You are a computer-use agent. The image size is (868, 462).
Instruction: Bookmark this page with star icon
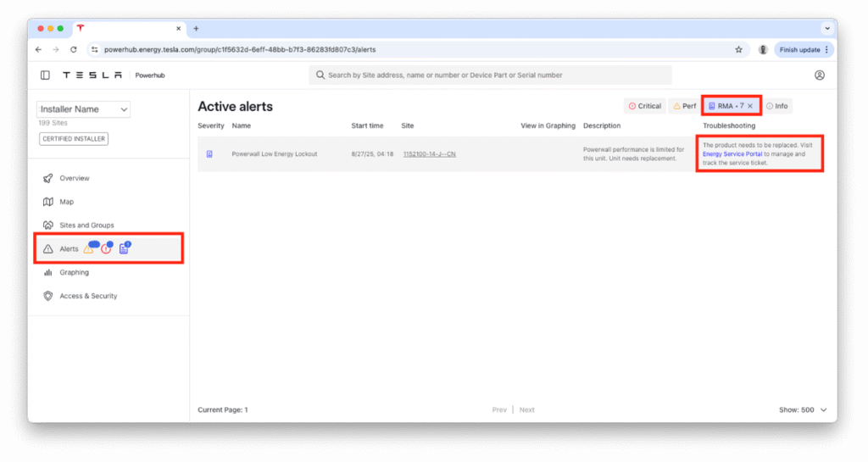tap(738, 50)
